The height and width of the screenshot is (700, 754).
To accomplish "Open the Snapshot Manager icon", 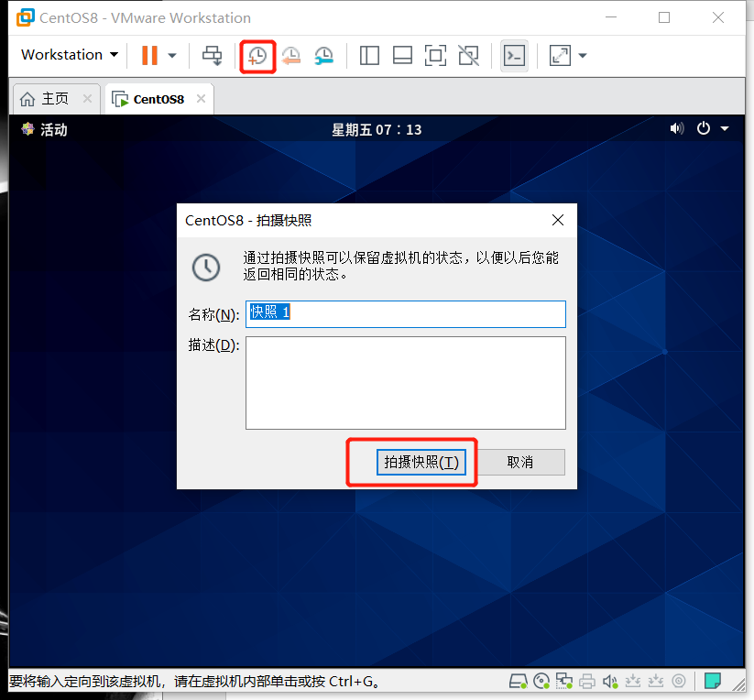I will [x=322, y=56].
